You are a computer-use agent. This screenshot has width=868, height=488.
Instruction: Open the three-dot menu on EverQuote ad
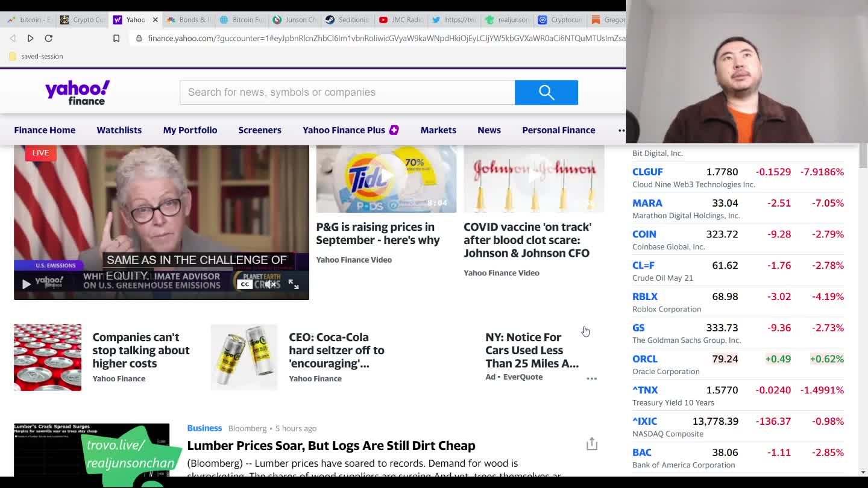coord(592,378)
